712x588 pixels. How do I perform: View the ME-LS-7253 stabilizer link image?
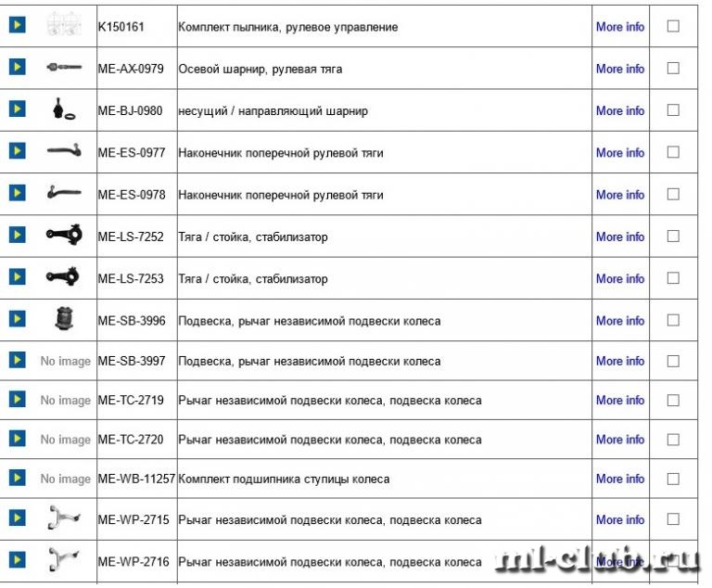[x=63, y=276]
